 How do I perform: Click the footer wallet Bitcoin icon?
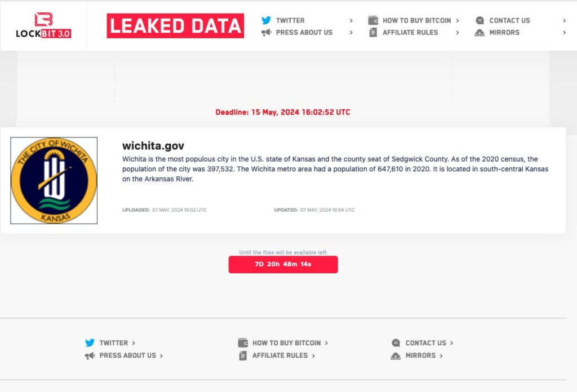[x=243, y=343]
